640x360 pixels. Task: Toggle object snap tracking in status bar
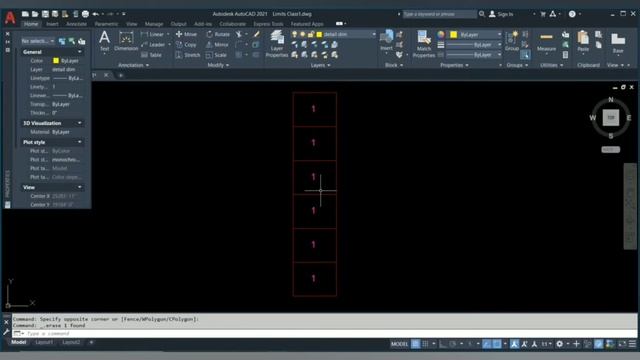tap(487, 344)
